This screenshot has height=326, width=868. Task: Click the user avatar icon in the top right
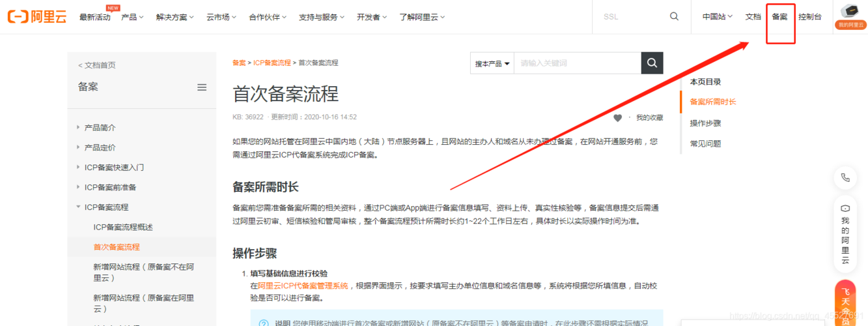point(850,10)
